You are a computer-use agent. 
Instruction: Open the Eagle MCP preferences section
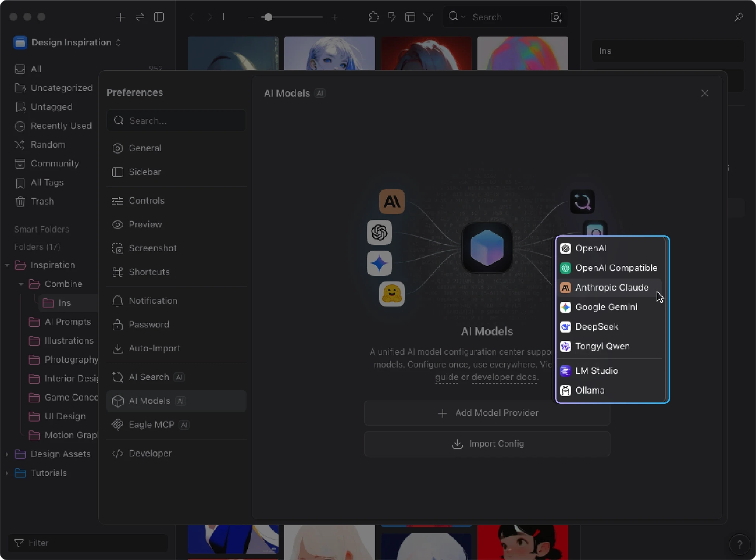point(151,425)
